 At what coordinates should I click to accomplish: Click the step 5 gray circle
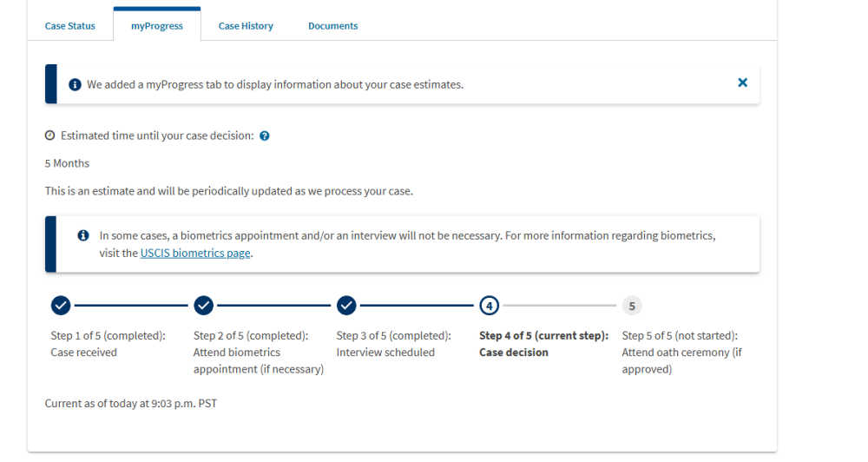pos(632,306)
